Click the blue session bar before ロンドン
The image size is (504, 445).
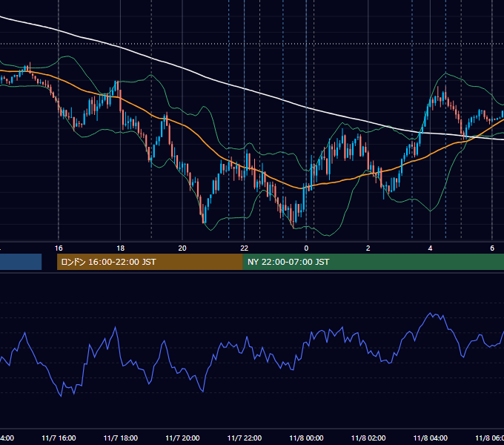(x=21, y=262)
